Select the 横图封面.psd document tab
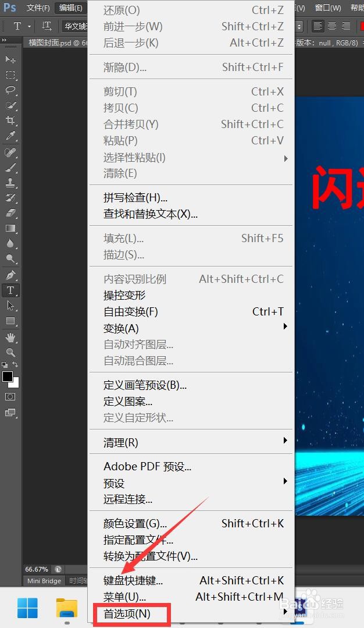The width and height of the screenshot is (364, 628). 56,42
